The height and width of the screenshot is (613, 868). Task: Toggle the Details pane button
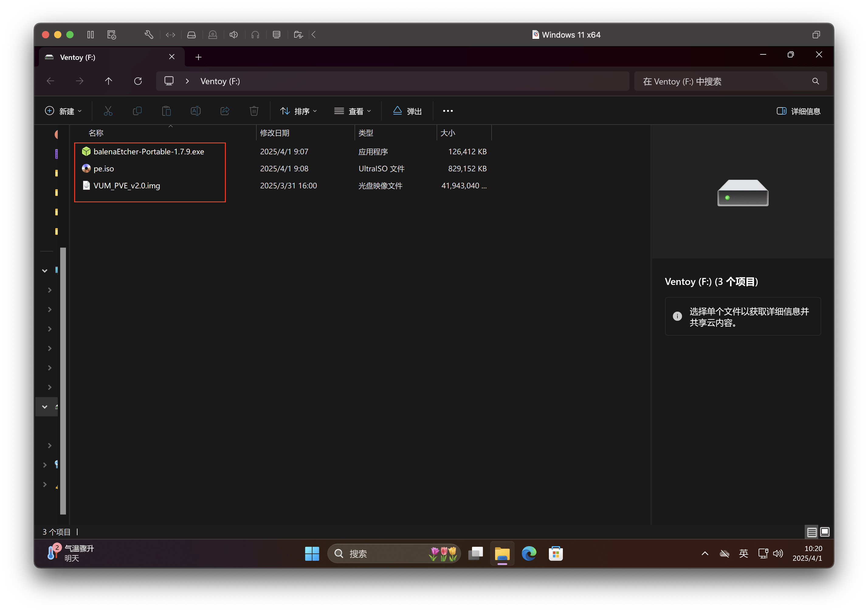798,111
